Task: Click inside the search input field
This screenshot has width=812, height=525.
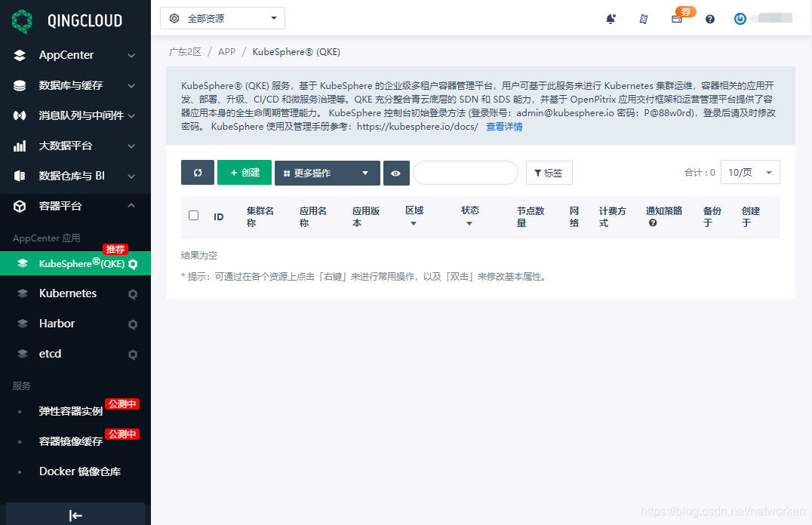Action: point(466,172)
